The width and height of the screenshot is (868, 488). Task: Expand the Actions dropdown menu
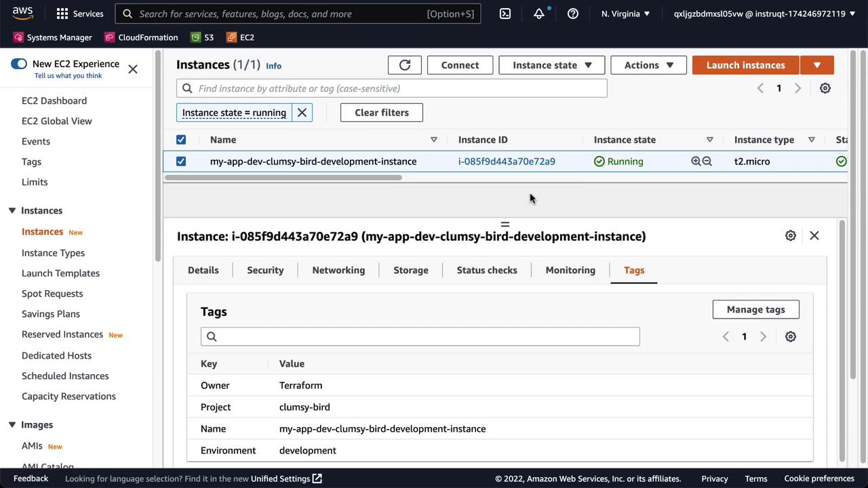[x=648, y=65]
